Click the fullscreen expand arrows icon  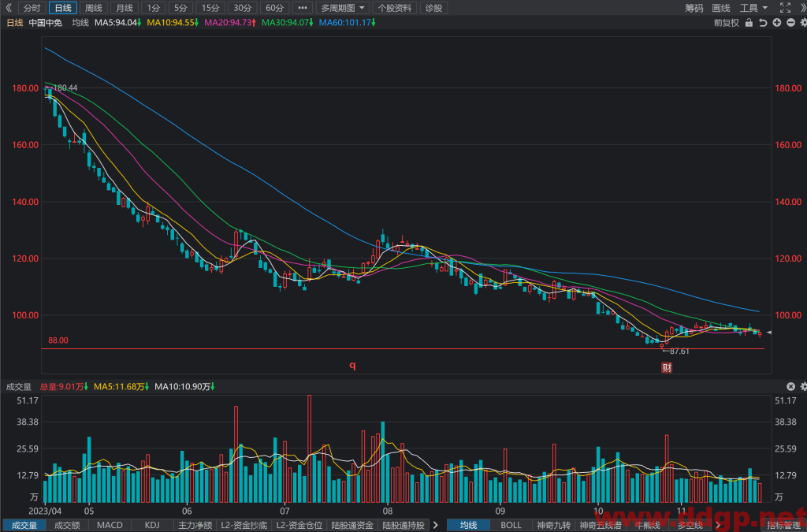(785, 8)
